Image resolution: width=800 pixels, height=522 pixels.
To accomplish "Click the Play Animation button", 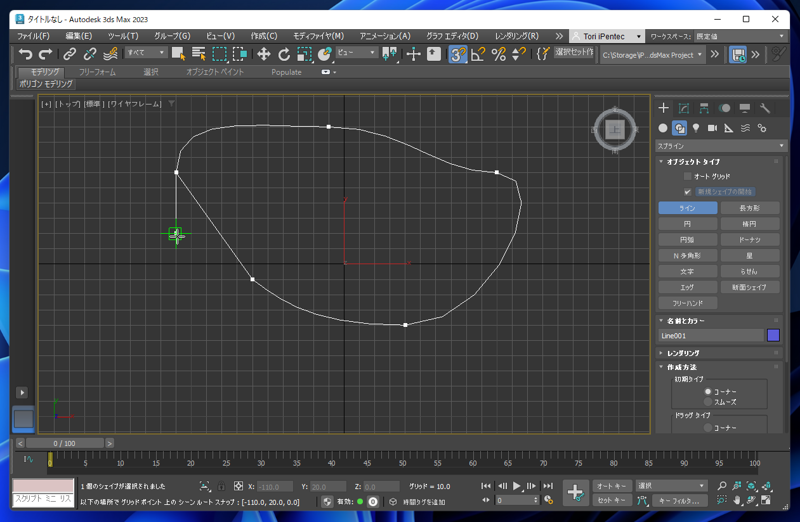I will [517, 486].
